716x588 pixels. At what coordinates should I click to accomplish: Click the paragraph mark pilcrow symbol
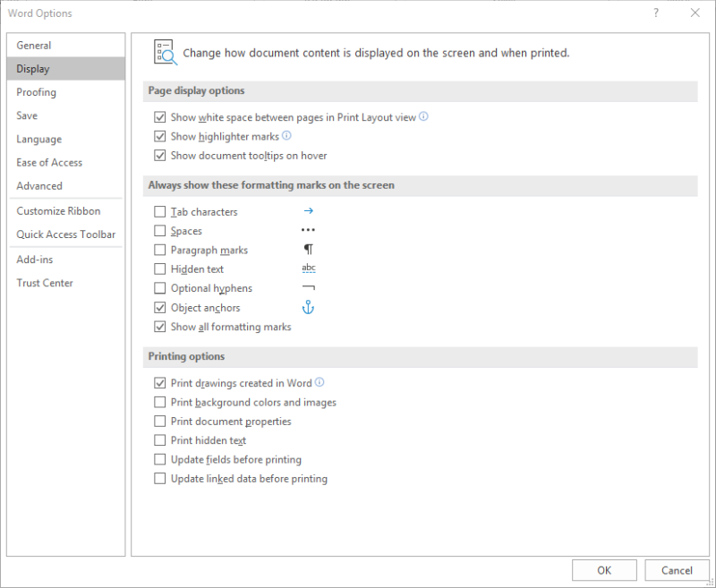pos(308,251)
